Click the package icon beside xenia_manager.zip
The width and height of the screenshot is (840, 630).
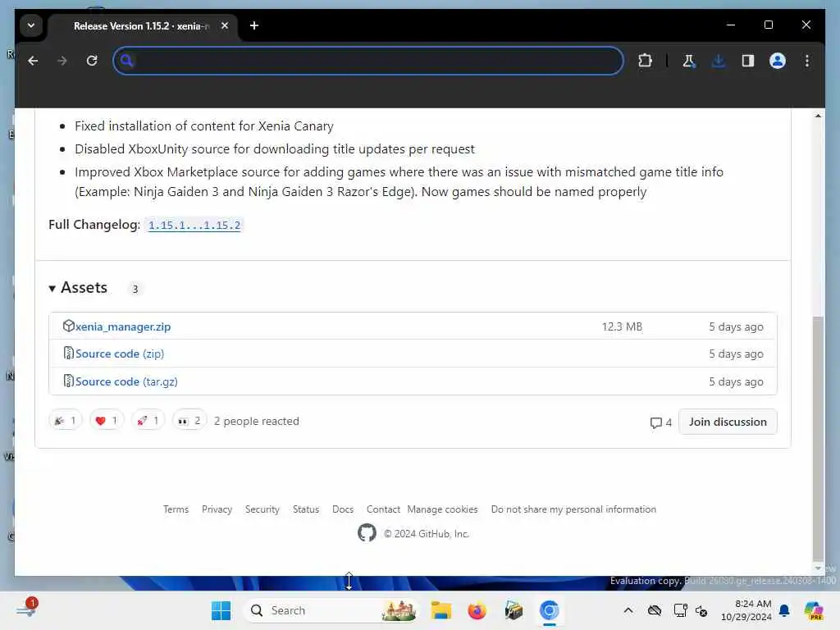tap(69, 326)
